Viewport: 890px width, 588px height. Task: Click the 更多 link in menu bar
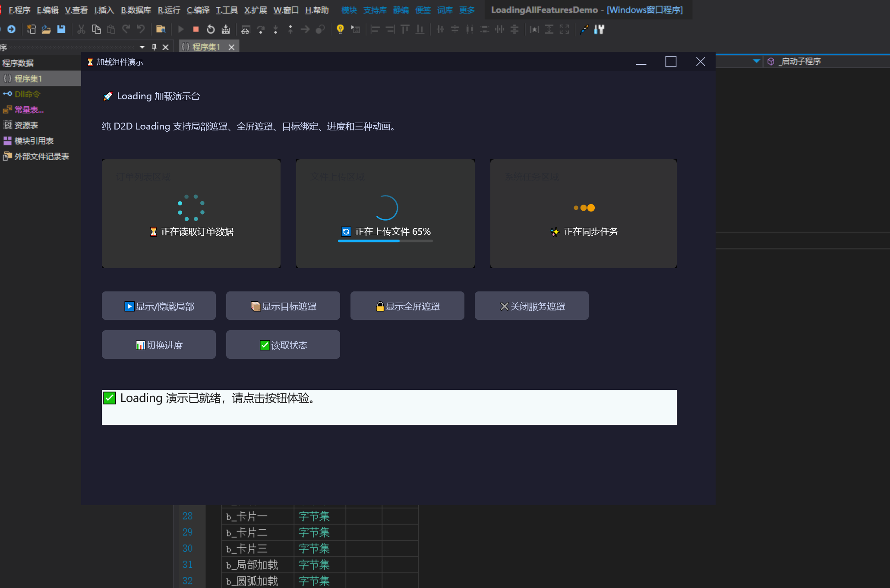(467, 10)
